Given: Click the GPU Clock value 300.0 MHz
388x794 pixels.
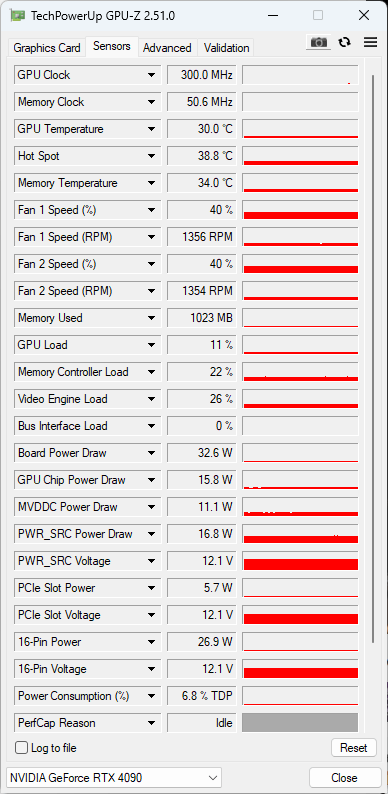Looking at the screenshot, I should (202, 75).
